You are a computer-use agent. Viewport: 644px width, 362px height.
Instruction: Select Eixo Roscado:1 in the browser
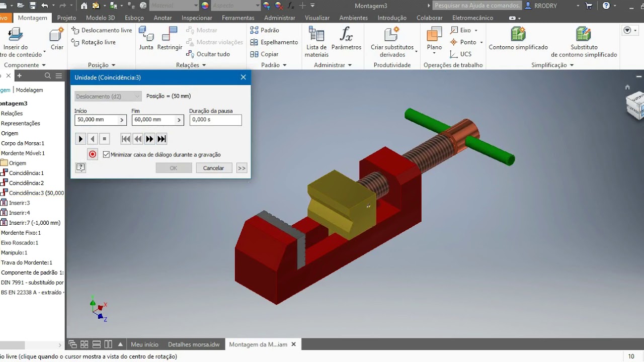(x=20, y=243)
